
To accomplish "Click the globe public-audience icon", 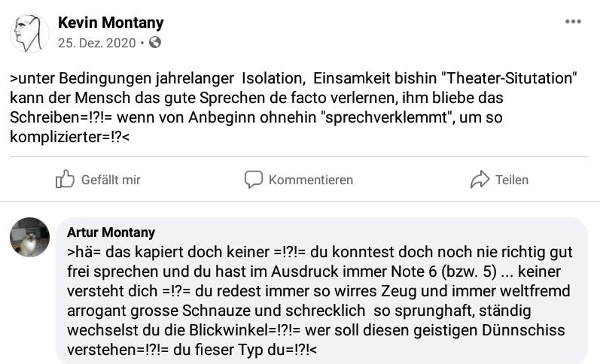I will pyautogui.click(x=156, y=42).
